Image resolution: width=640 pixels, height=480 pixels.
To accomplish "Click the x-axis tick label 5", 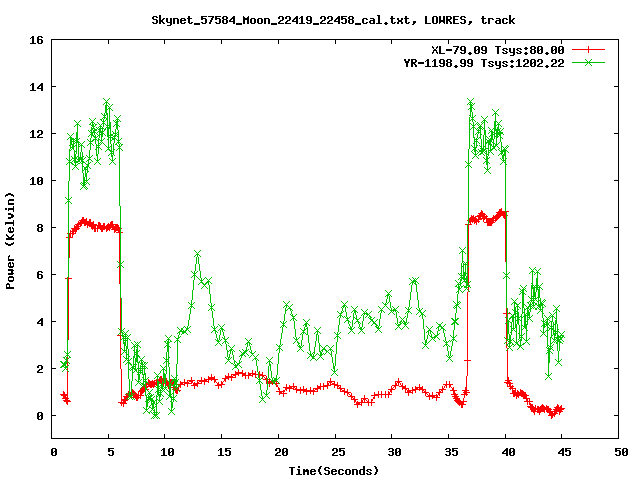I will [111, 452].
